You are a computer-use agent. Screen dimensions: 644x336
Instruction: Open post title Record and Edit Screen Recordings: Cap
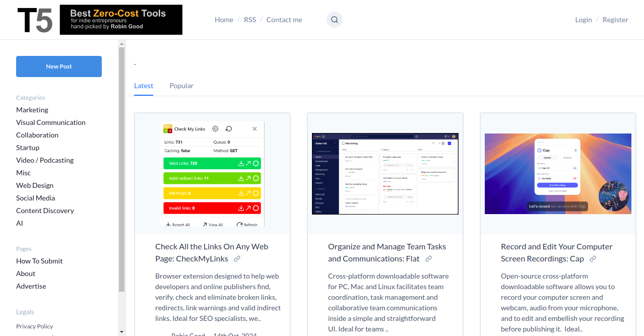(557, 253)
